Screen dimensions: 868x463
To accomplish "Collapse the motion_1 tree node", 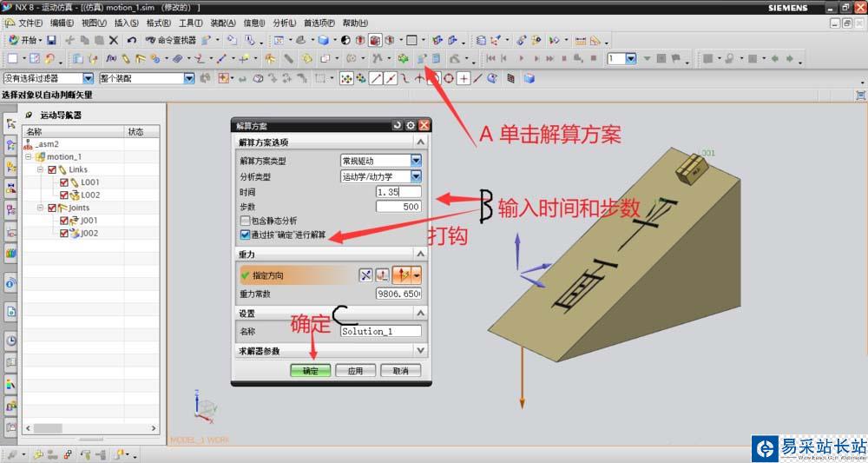I will click(x=29, y=156).
